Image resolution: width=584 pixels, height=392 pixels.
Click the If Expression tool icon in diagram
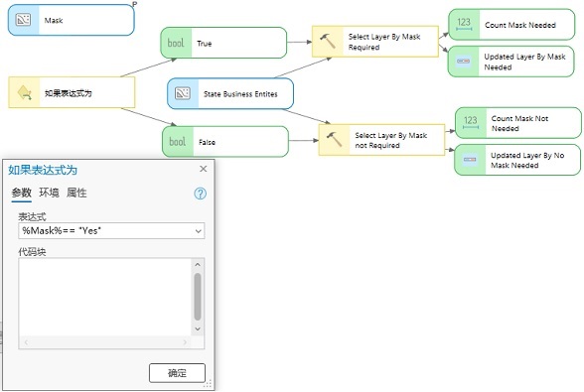[24, 92]
